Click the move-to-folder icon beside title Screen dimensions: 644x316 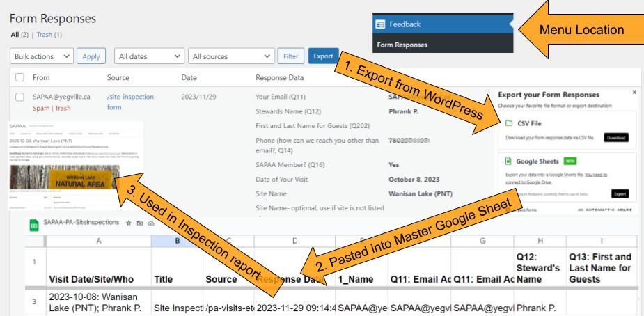140,223
